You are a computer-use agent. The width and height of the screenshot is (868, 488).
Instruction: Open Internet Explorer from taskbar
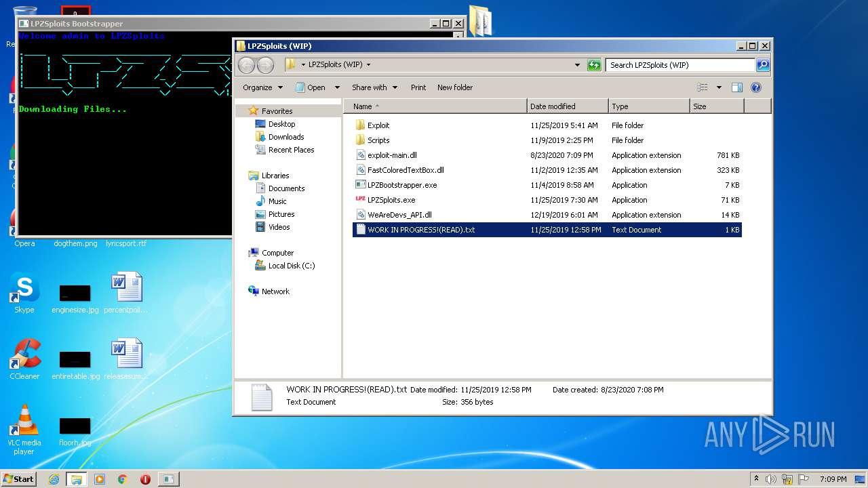(54, 479)
